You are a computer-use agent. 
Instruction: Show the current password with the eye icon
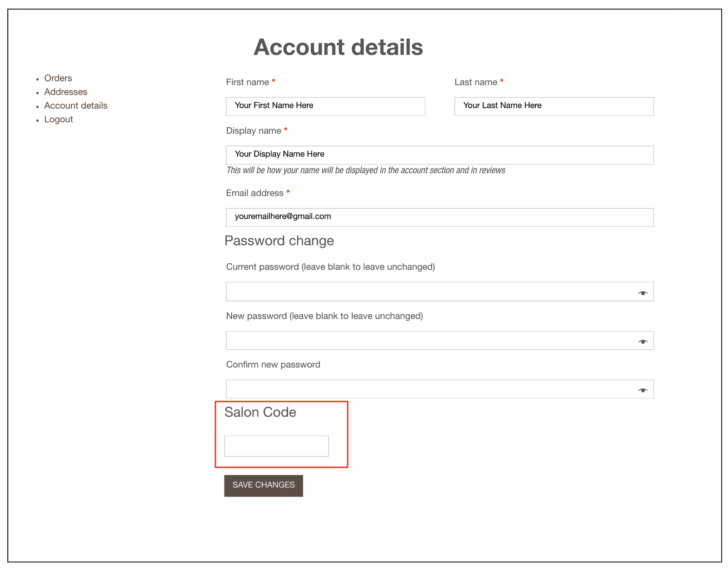tap(643, 293)
